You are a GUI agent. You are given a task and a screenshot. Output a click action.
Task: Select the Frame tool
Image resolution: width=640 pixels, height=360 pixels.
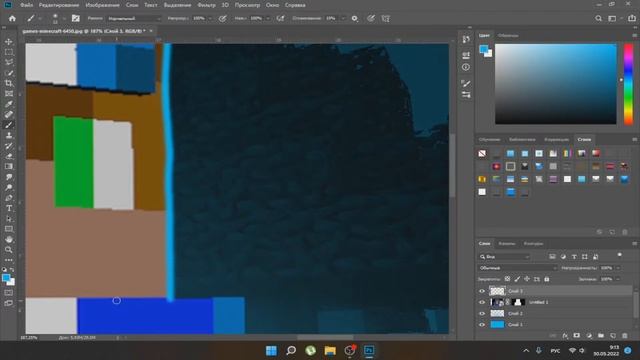click(x=9, y=94)
